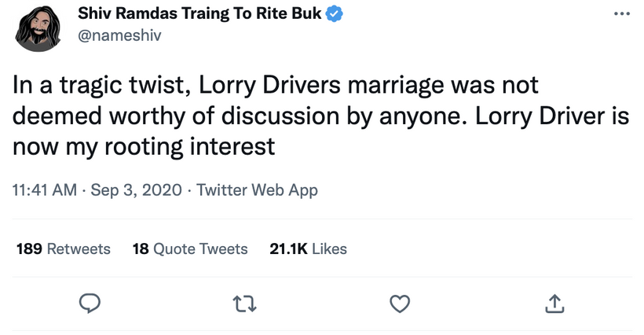Select the Sep 3, 2020 date
The width and height of the screenshot is (644, 335).
click(136, 190)
